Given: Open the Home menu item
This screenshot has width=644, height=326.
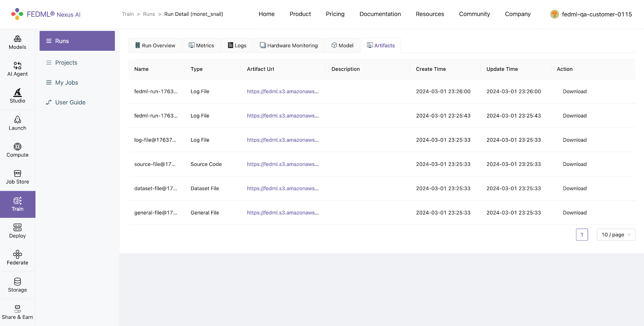Looking at the screenshot, I should (x=266, y=14).
